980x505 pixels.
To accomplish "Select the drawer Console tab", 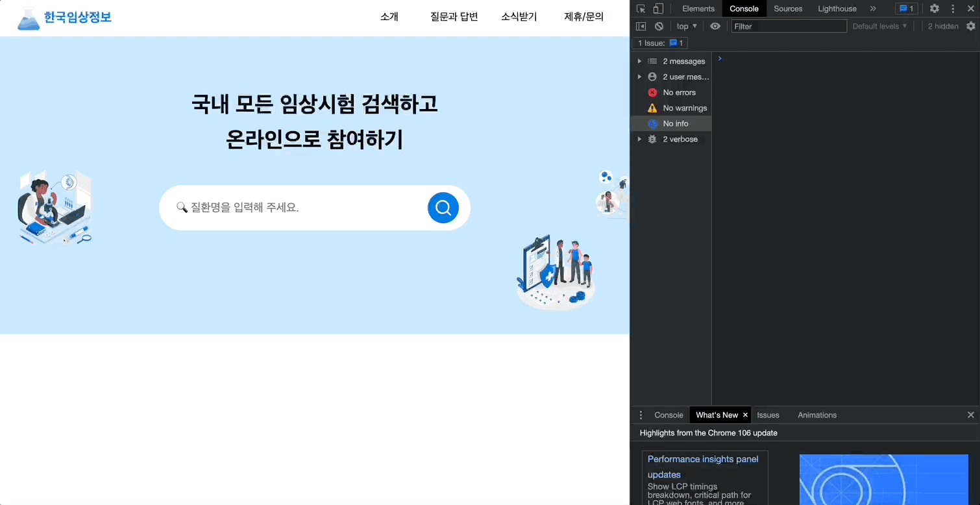I will 668,415.
